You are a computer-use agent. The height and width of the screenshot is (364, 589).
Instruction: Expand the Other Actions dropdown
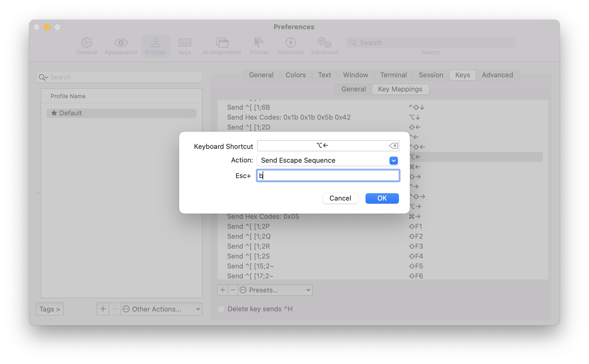tap(161, 309)
